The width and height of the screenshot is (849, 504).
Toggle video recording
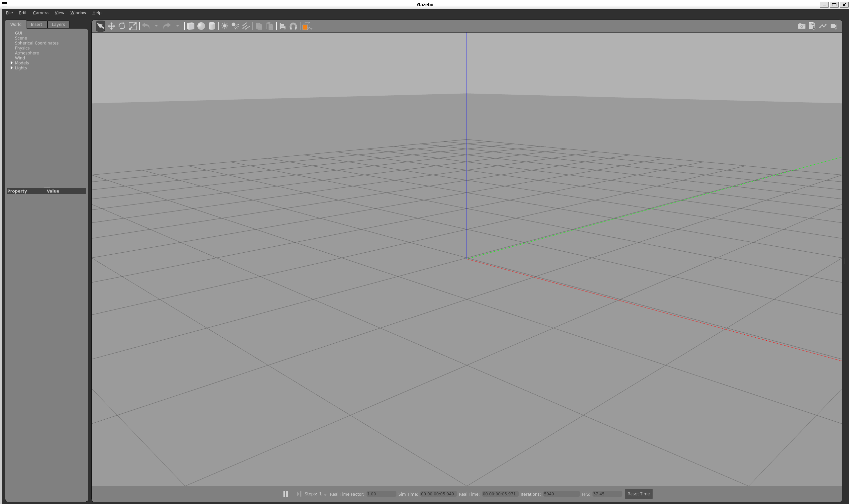[833, 26]
